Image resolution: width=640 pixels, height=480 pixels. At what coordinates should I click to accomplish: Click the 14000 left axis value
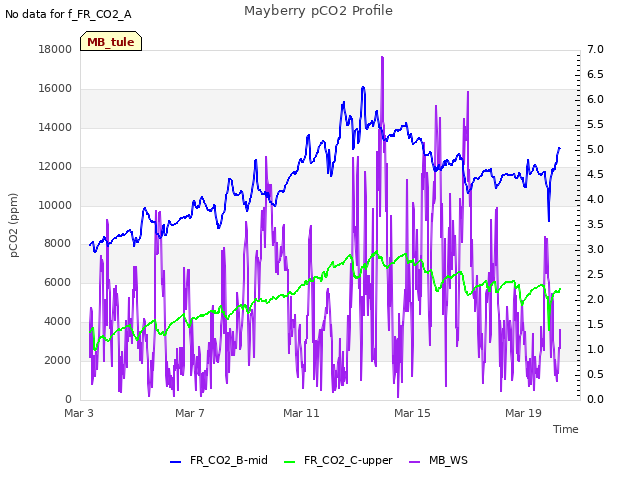(x=55, y=127)
